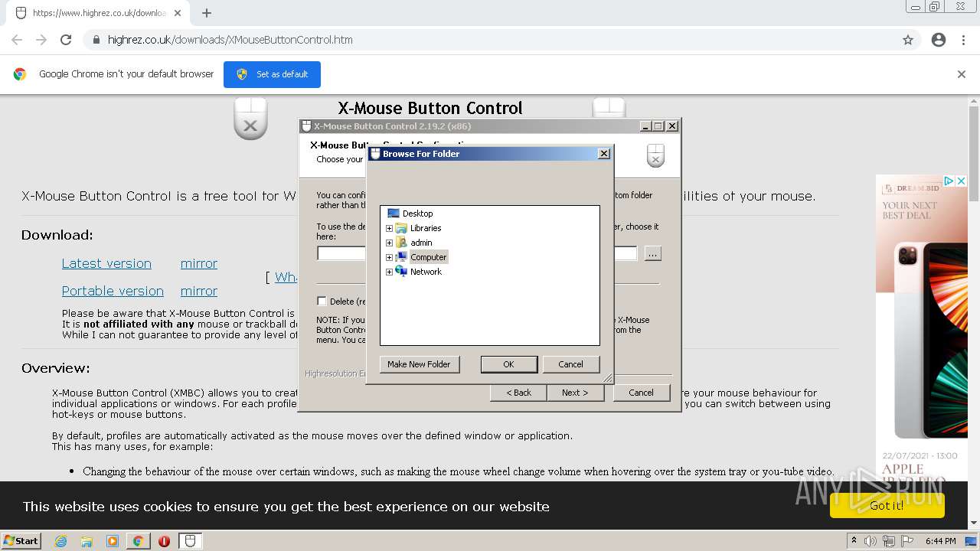Accept cookies with Got it! button
Screen dimensions: 980x551
(887, 505)
